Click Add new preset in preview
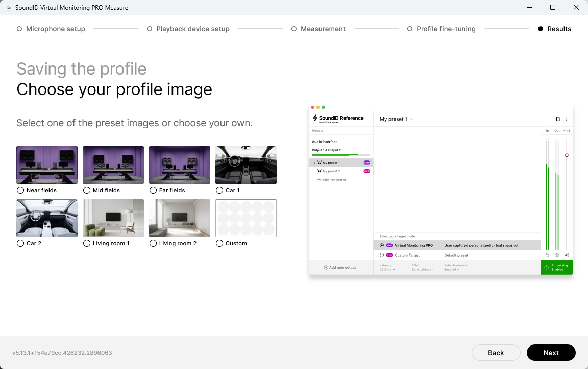588x369 pixels. (332, 180)
